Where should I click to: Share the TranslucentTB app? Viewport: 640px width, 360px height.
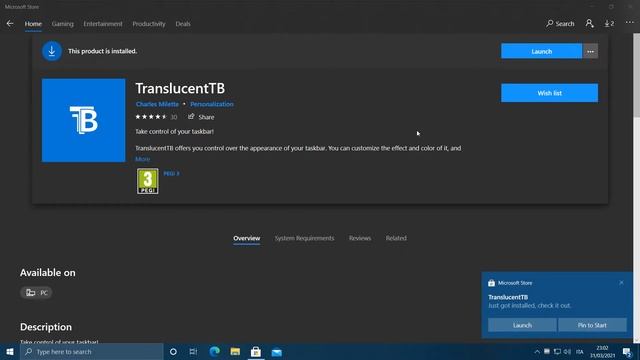pyautogui.click(x=201, y=117)
